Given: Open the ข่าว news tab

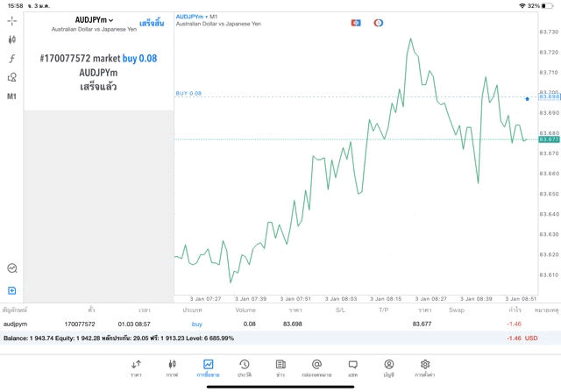Looking at the screenshot, I should point(280,367).
